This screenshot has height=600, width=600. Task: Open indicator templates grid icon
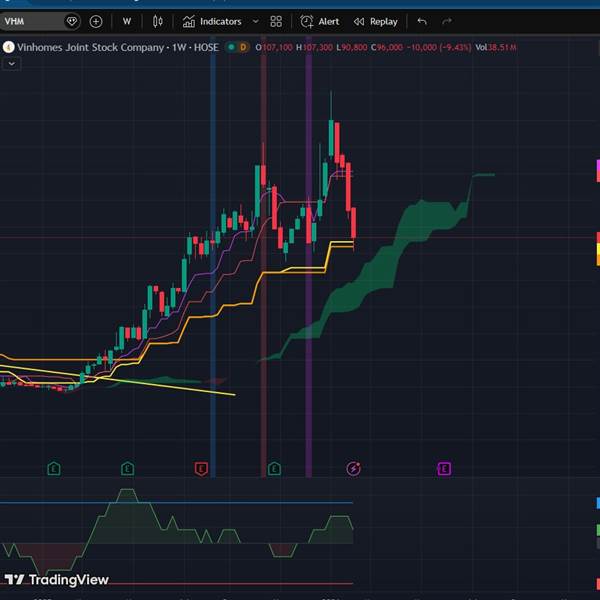[276, 21]
